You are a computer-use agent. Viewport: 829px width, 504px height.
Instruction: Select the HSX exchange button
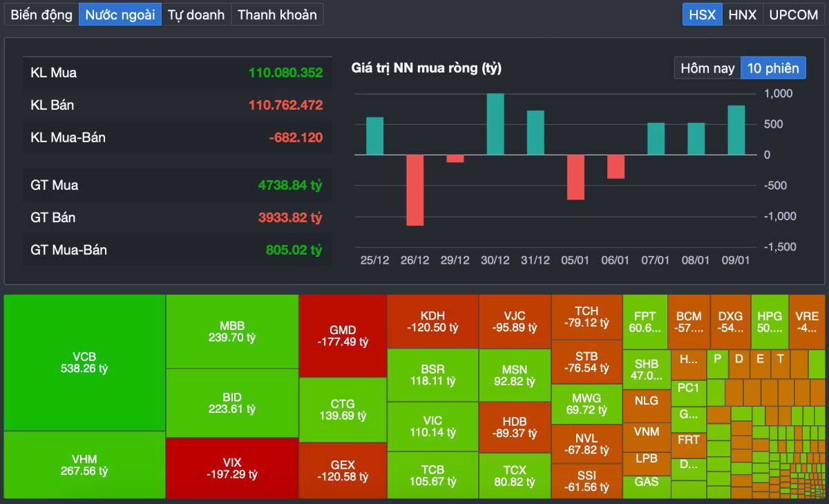(x=703, y=14)
